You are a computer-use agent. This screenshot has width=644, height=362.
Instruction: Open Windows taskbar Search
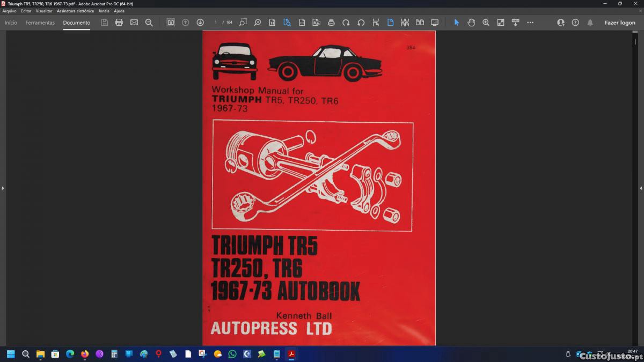(25, 354)
